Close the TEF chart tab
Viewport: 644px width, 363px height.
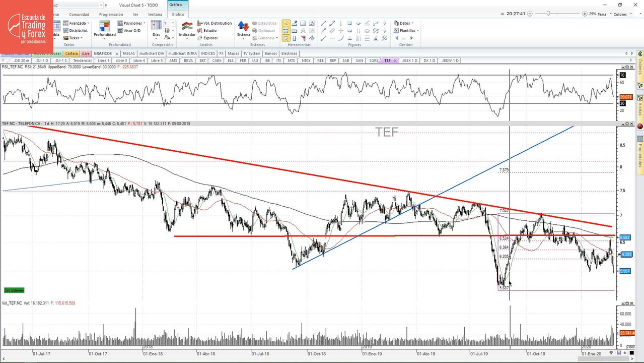coord(395,60)
